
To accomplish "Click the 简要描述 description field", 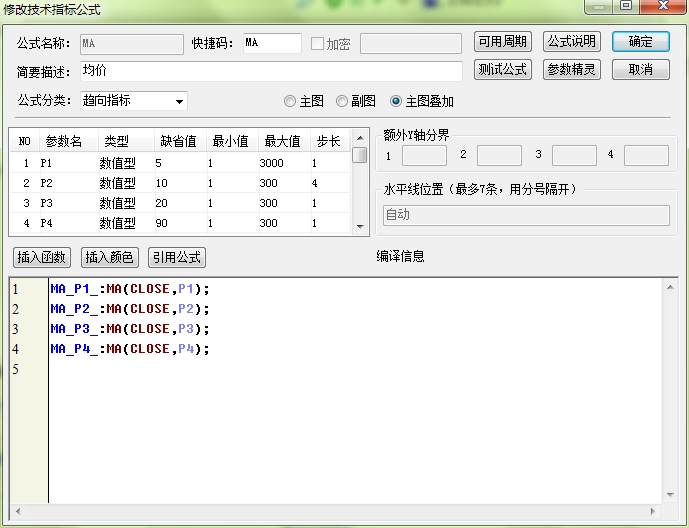I will 270,71.
